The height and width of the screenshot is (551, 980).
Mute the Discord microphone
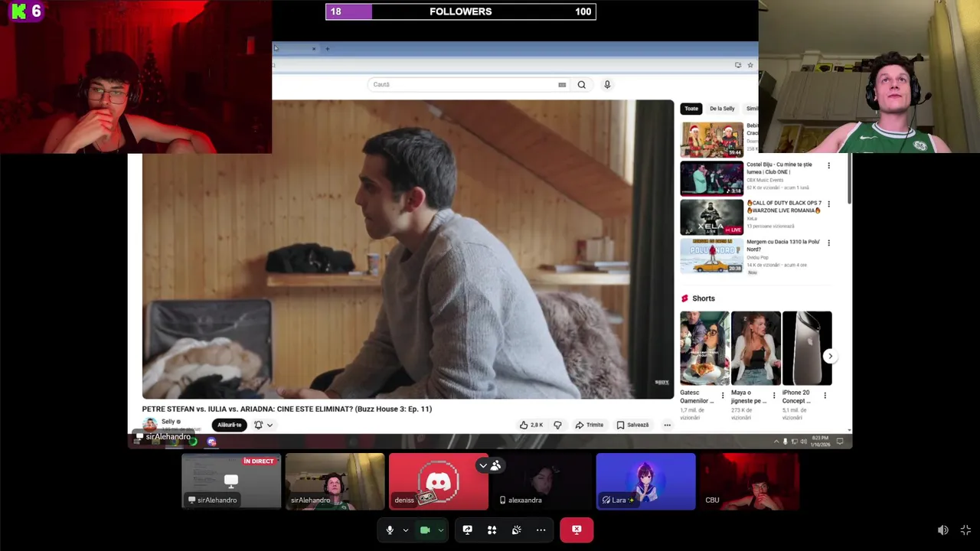[x=390, y=530]
